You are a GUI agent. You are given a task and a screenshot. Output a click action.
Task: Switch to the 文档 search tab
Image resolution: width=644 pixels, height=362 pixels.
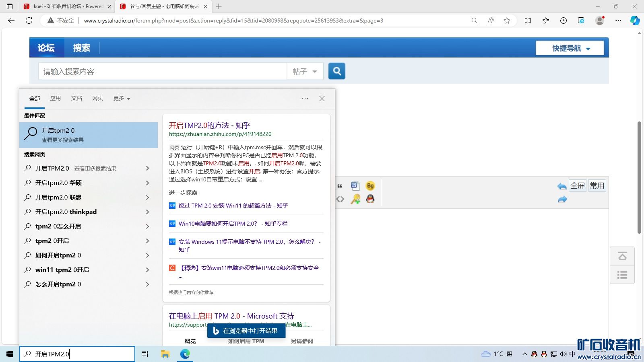click(76, 99)
